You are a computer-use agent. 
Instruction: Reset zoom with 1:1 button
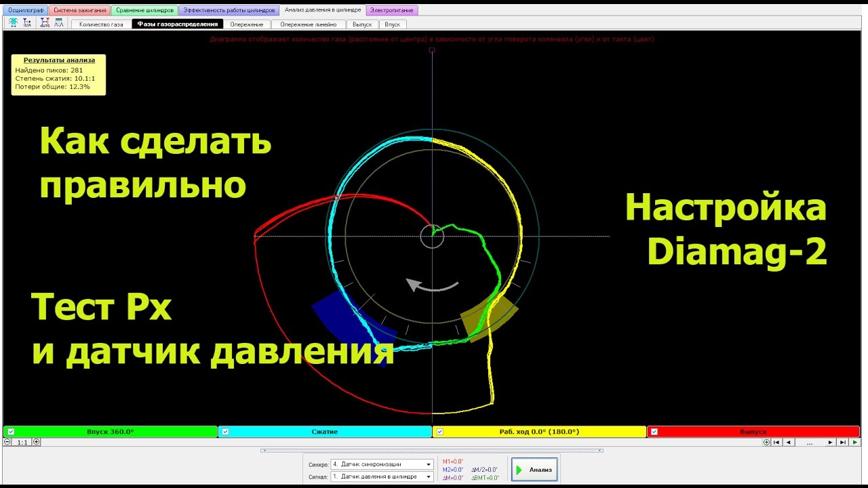tap(22, 442)
